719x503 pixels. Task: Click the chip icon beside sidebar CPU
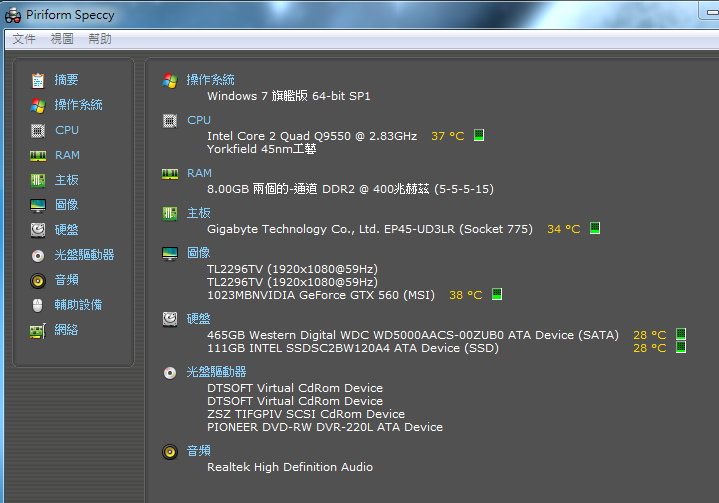(x=38, y=131)
